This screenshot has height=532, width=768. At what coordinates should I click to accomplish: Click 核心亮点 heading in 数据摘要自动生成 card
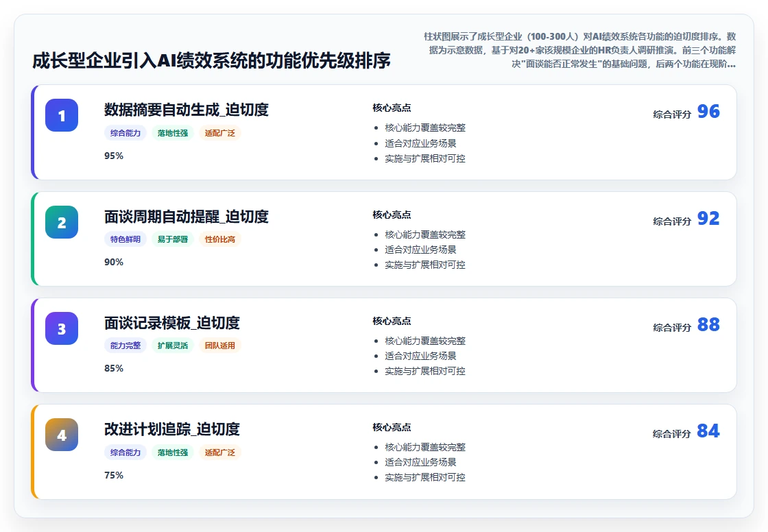[392, 108]
